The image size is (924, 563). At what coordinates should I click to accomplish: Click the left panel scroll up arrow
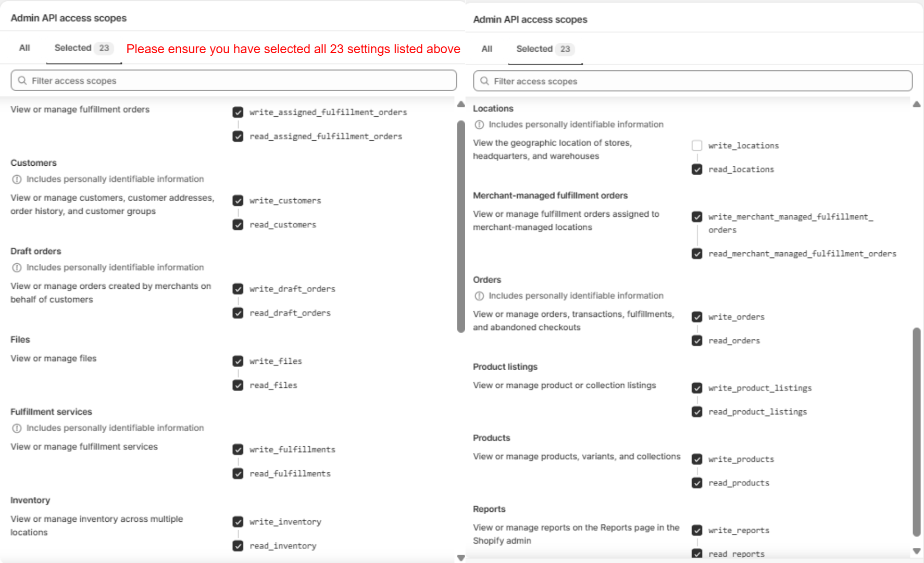(x=461, y=104)
